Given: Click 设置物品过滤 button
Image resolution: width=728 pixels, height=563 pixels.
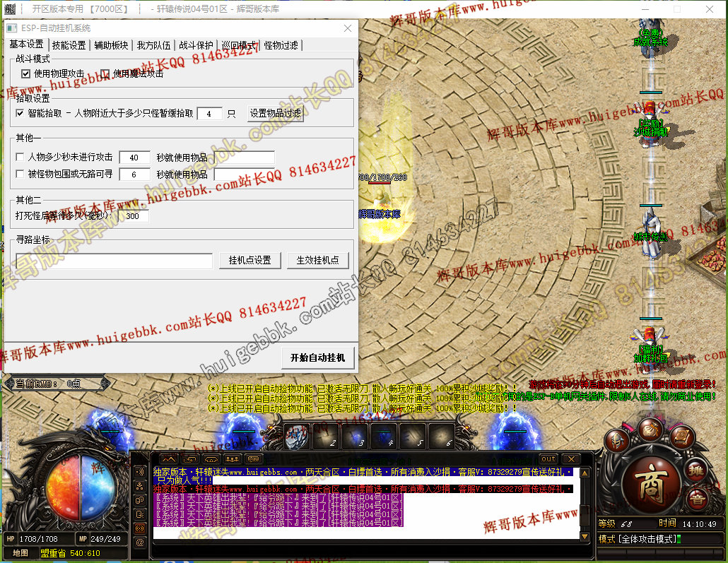Looking at the screenshot, I should [276, 113].
